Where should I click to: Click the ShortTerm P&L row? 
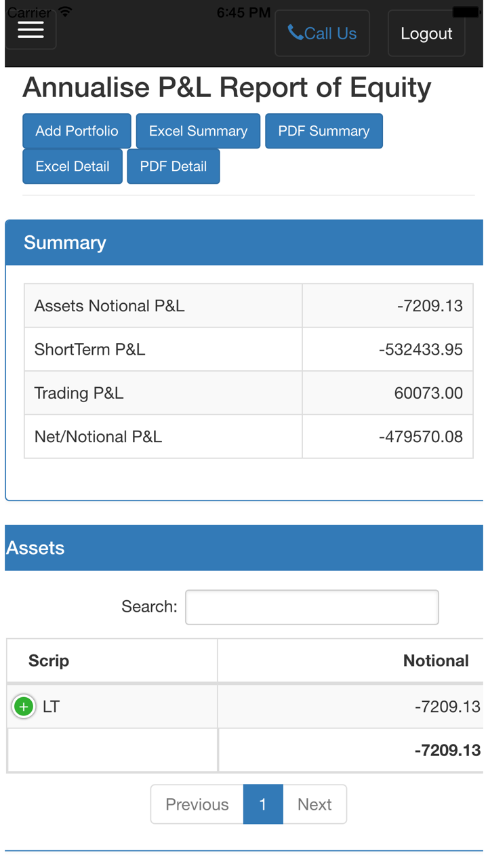point(248,350)
